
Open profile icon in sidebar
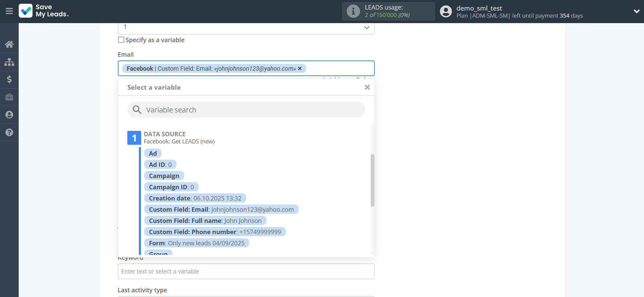9,115
